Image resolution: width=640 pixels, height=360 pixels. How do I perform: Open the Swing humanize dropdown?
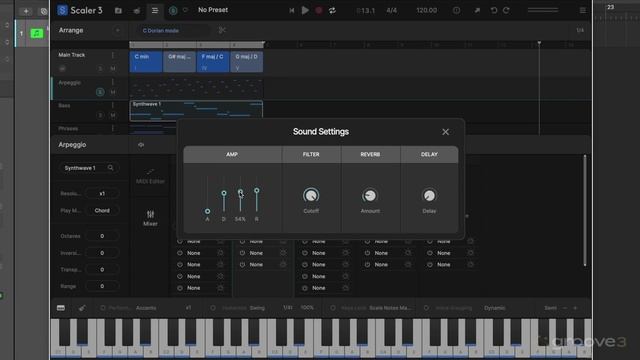[257, 308]
